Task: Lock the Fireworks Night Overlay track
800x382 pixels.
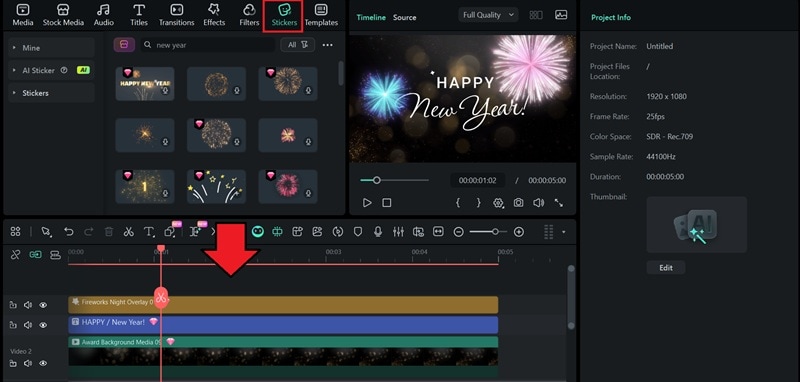Action: pyautogui.click(x=13, y=305)
